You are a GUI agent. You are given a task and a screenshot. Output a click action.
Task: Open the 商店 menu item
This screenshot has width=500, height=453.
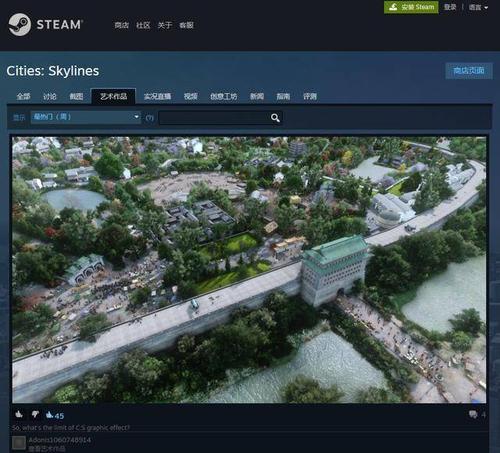[122, 25]
